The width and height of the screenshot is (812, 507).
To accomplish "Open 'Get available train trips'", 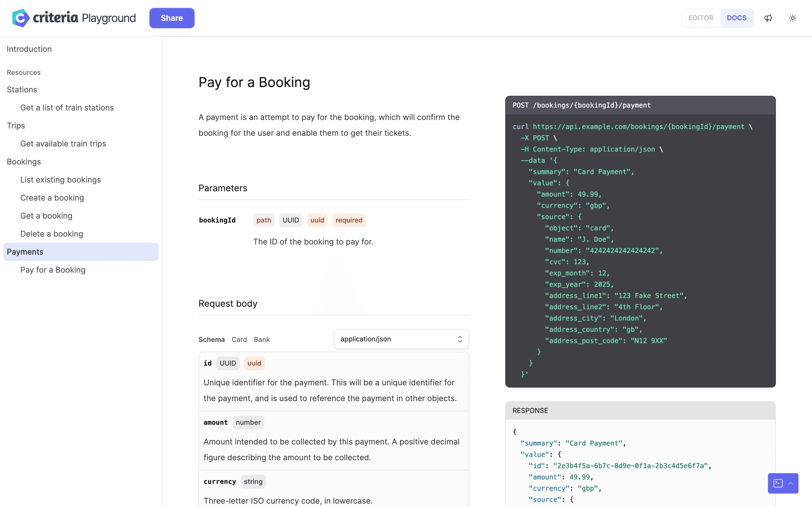I will [x=63, y=144].
